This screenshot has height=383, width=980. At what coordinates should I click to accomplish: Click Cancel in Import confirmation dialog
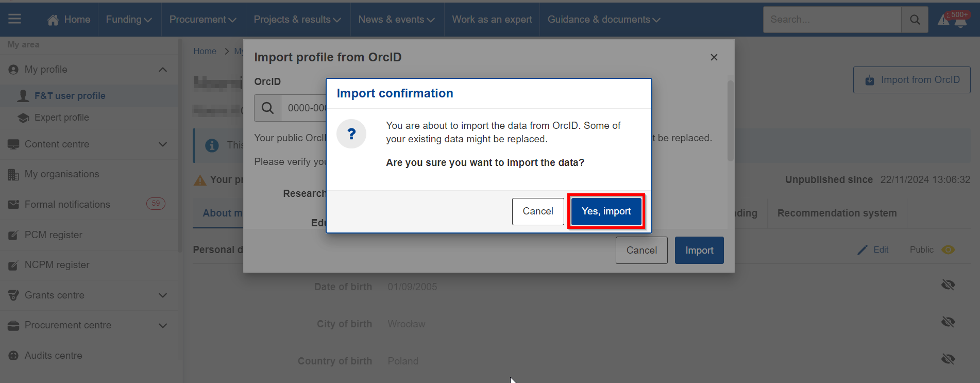538,211
